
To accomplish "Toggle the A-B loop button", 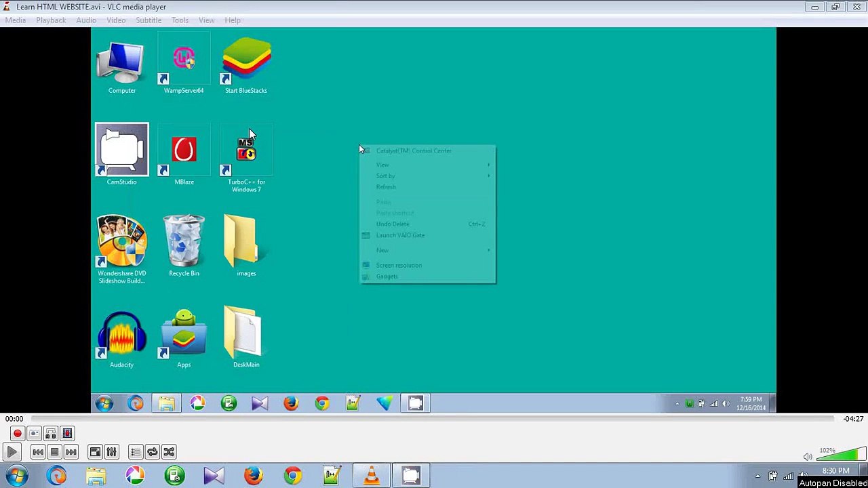I will click(51, 434).
